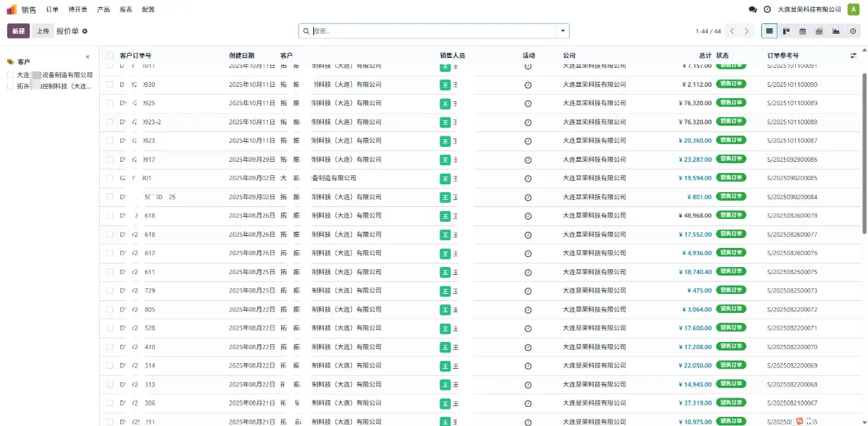Click the 新建 button
The width and height of the screenshot is (868, 426).
pyautogui.click(x=18, y=31)
